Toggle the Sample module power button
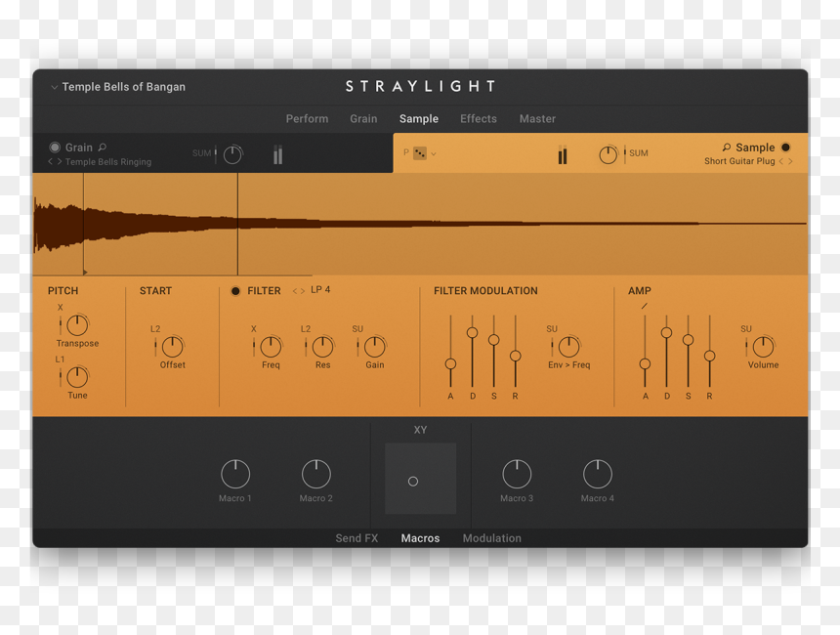The width and height of the screenshot is (840, 635). (x=786, y=148)
